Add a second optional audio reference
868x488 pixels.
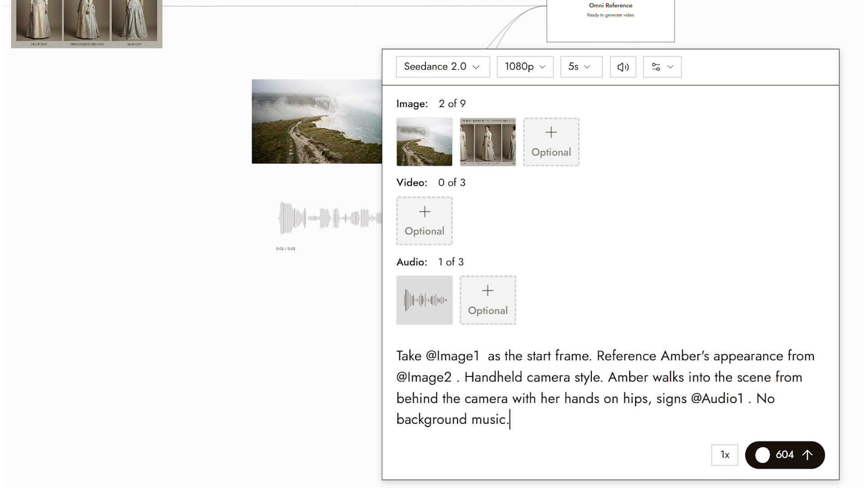click(x=488, y=300)
